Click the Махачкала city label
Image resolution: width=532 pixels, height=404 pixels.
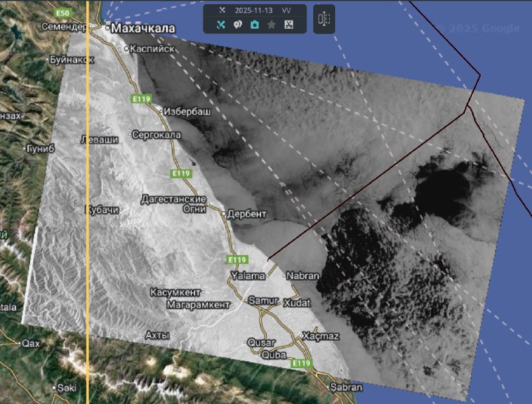tap(142, 28)
